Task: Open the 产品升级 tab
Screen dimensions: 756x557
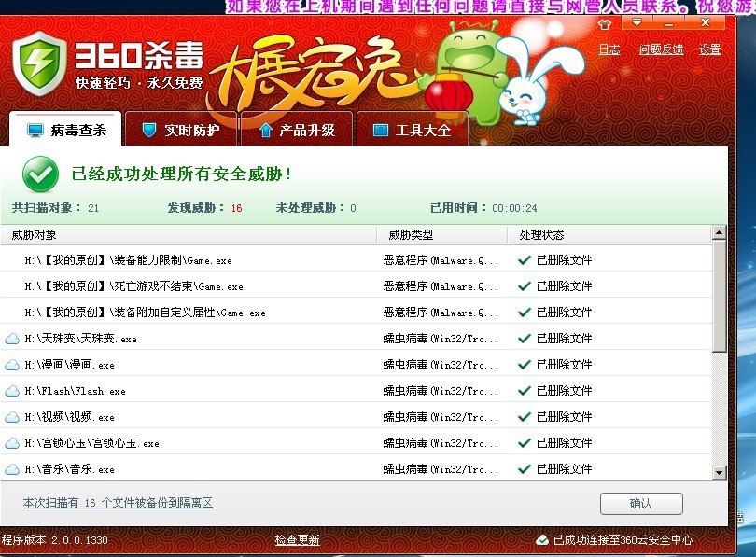Action: (x=297, y=130)
